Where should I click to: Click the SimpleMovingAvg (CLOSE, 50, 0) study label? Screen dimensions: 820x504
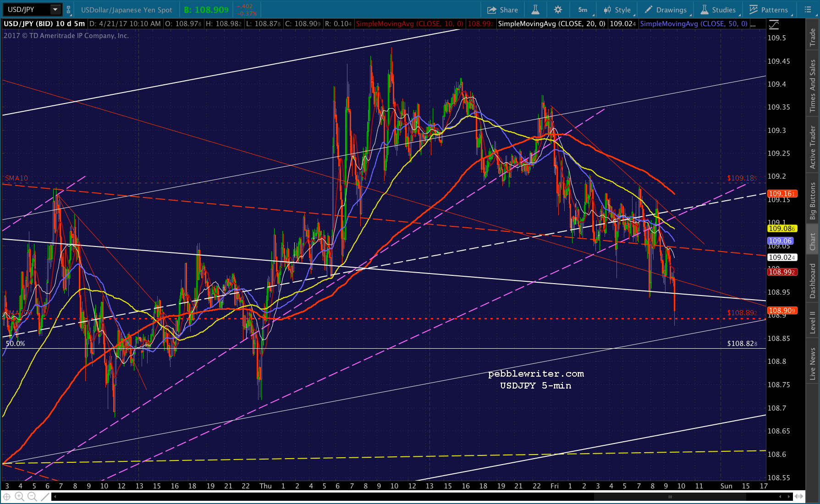tap(694, 24)
